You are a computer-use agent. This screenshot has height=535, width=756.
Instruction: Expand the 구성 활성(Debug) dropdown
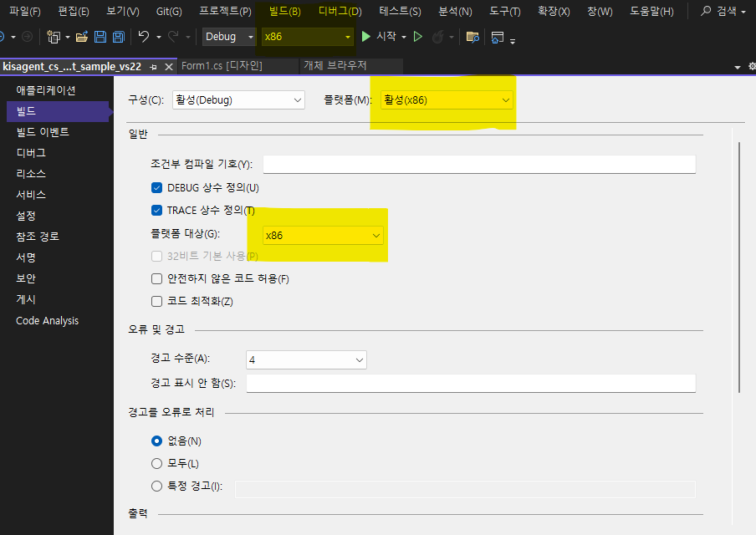coord(238,99)
